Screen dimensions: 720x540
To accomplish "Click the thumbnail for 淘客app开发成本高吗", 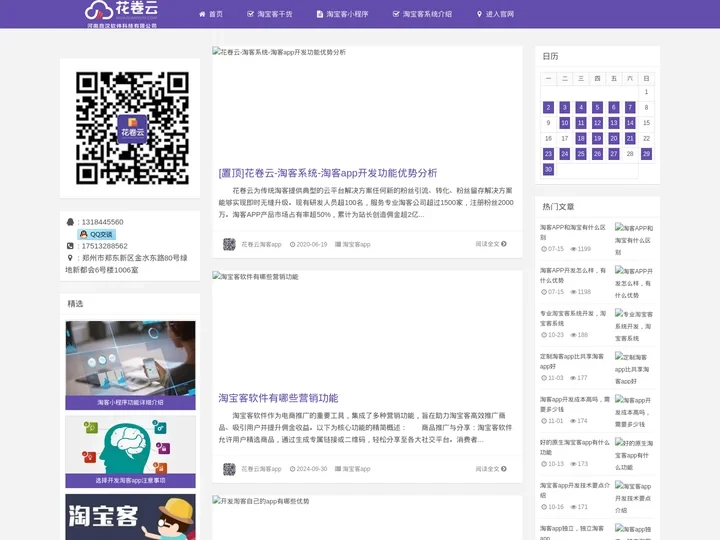I will tap(633, 412).
